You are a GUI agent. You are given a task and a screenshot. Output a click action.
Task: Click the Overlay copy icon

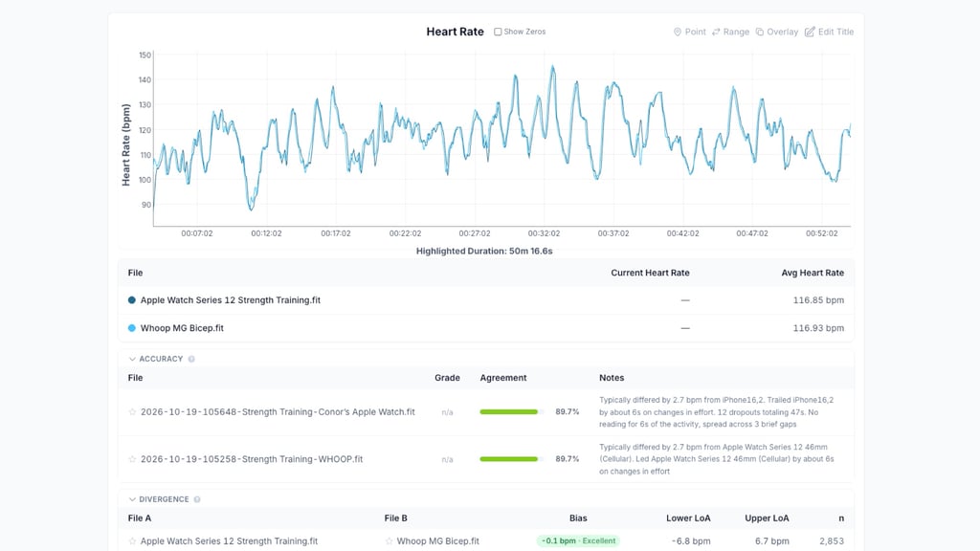point(759,32)
